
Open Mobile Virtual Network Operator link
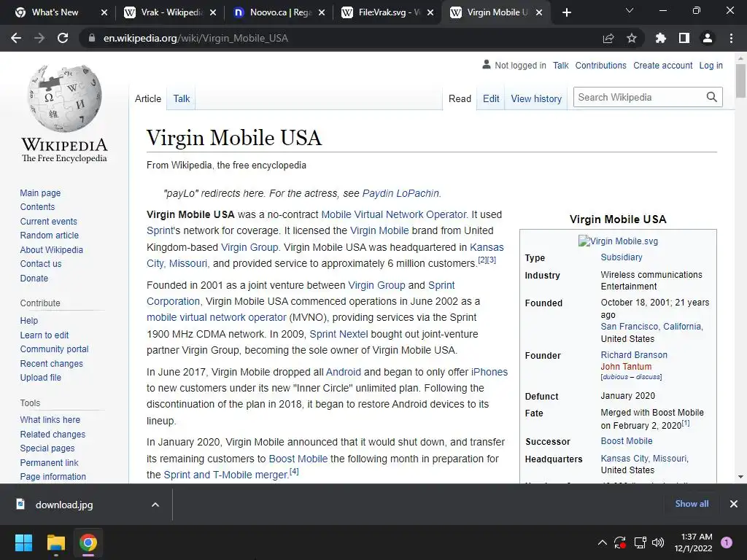coord(393,214)
